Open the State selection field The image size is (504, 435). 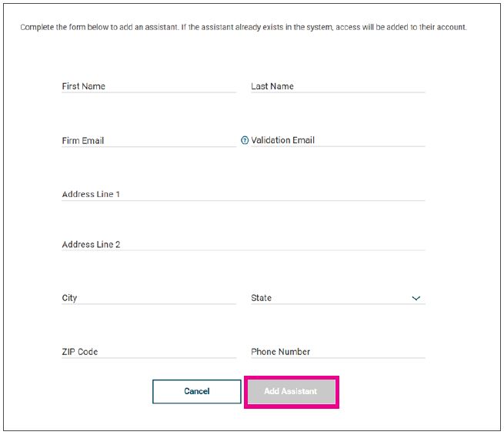[331, 298]
